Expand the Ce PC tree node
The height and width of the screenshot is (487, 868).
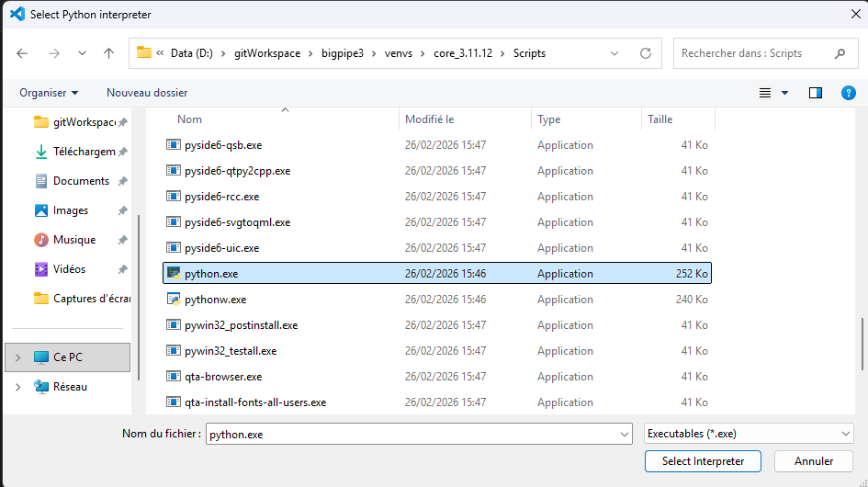(17, 358)
